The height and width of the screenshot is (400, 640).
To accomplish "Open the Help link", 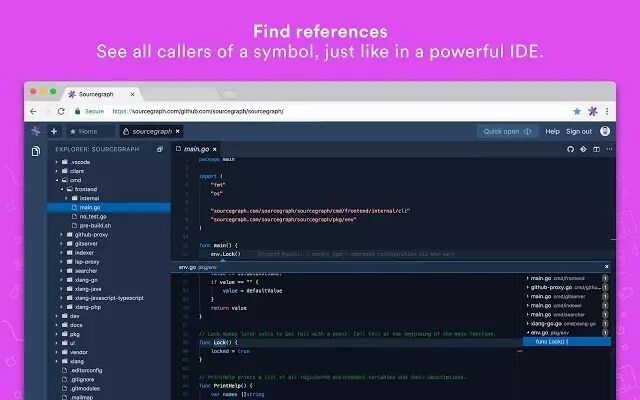I will (552, 131).
